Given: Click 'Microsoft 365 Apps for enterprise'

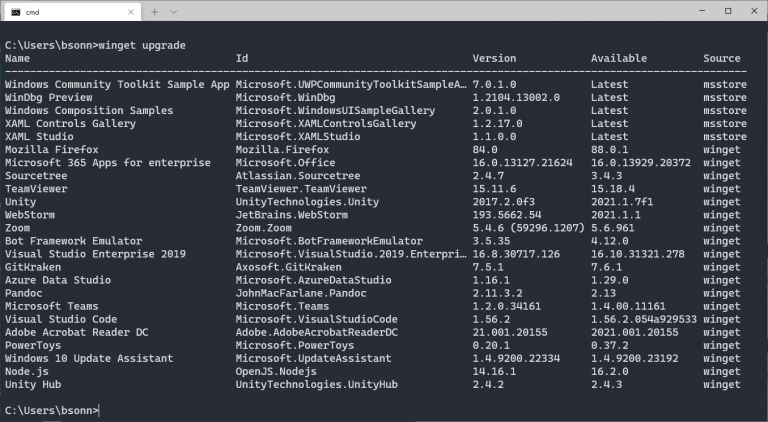Looking at the screenshot, I should click(108, 163).
